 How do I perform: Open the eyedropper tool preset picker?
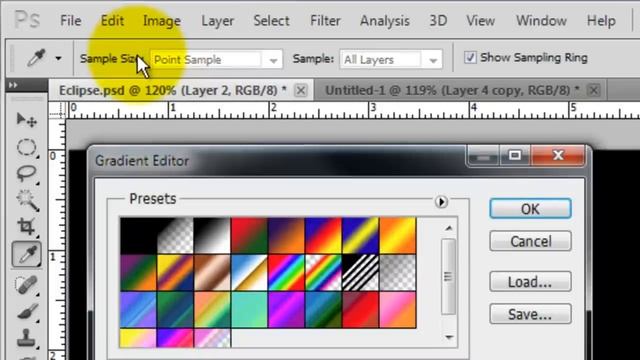(x=58, y=58)
